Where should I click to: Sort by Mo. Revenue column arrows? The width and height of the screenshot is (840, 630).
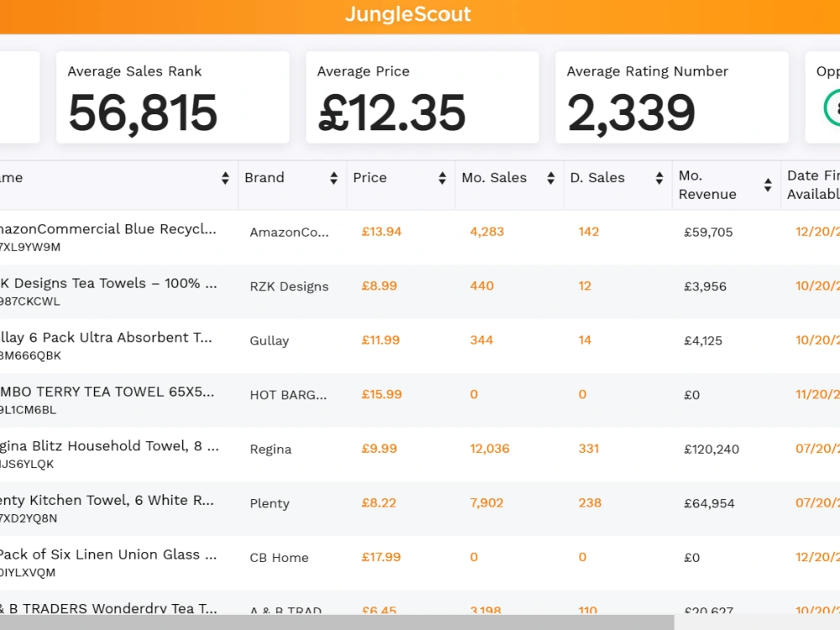(768, 185)
